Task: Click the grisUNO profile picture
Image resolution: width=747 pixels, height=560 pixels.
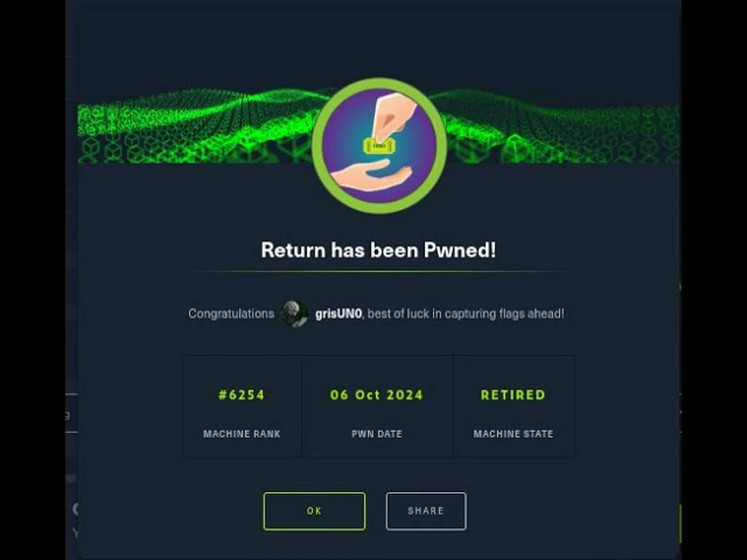Action: 295,314
